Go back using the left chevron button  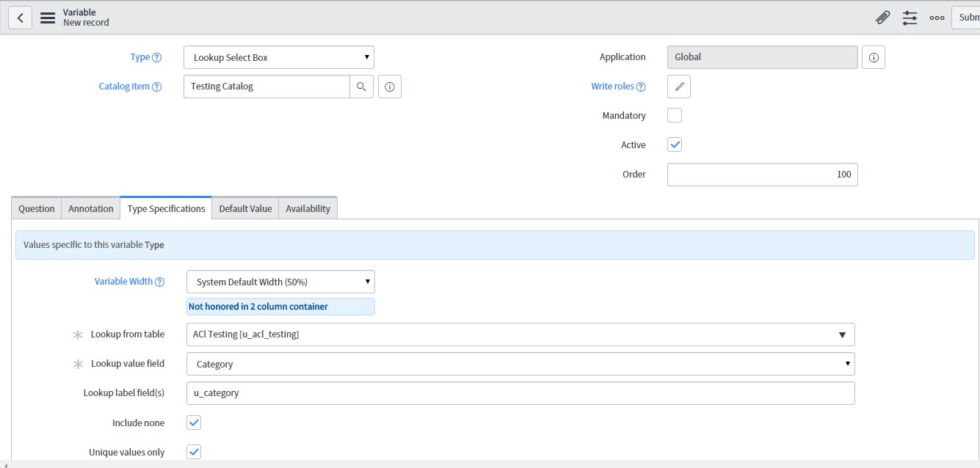[x=21, y=18]
